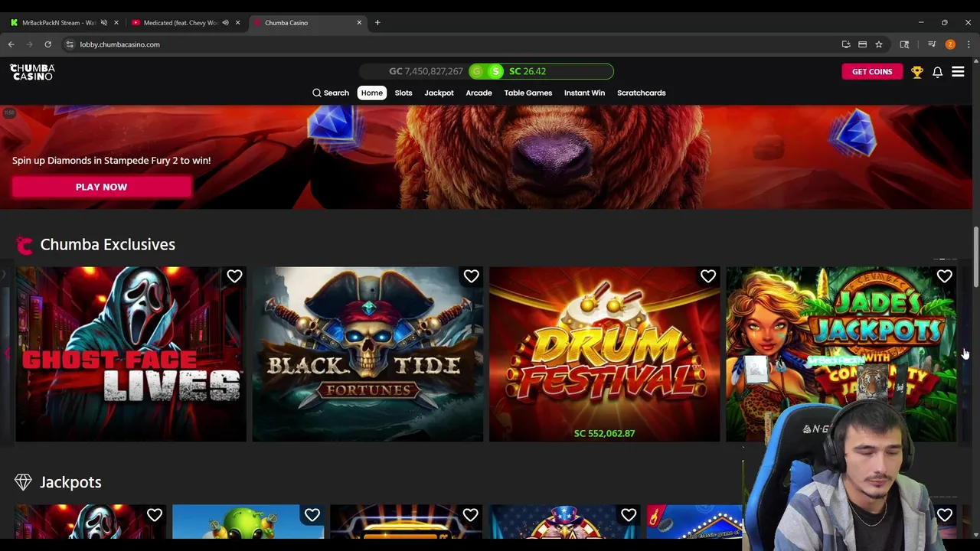Reload the Chumba lobby page
This screenshot has width=980, height=551.
[47, 44]
